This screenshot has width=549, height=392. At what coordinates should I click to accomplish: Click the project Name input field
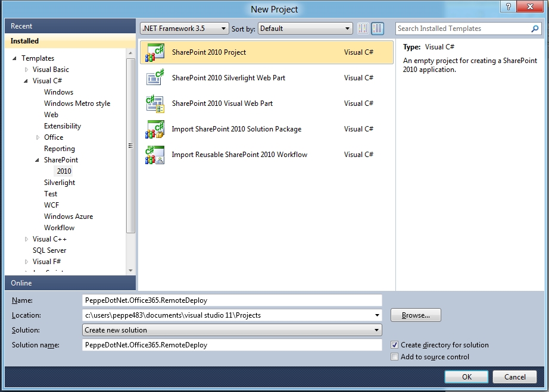tap(232, 300)
